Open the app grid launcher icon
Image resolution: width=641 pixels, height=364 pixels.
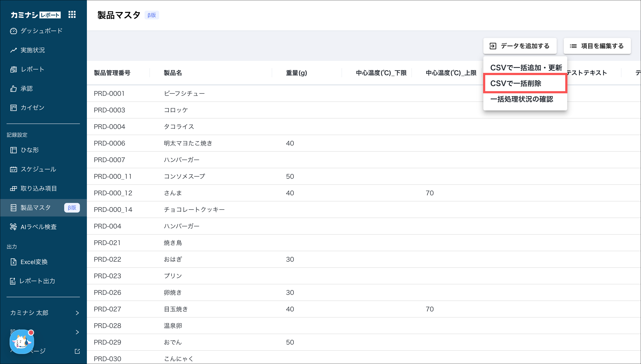click(x=72, y=14)
